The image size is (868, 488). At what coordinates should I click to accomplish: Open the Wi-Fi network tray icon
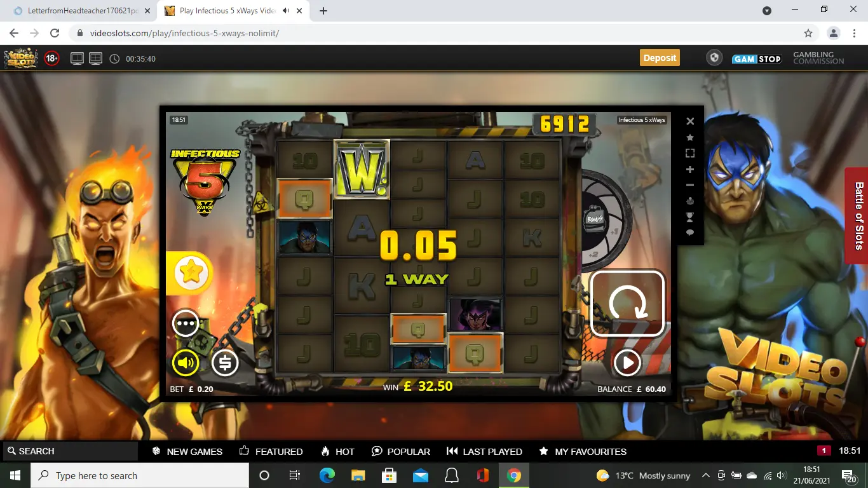[x=767, y=475]
